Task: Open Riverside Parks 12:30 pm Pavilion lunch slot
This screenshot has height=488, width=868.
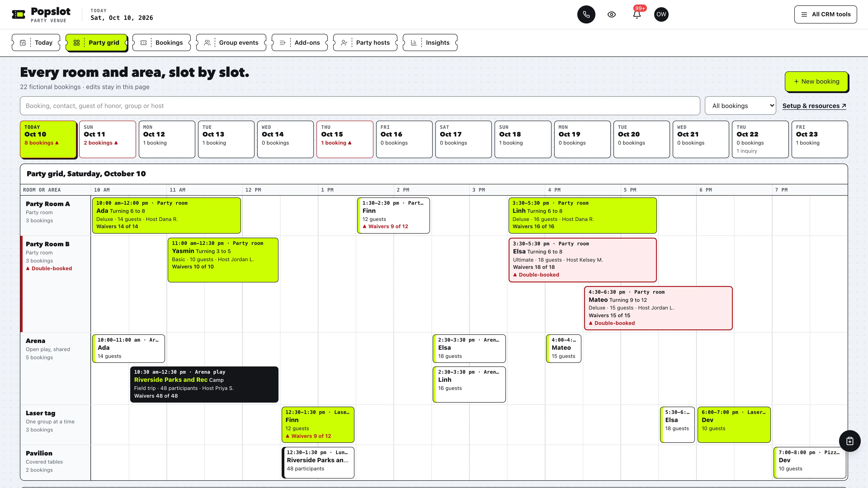Action: point(318,462)
